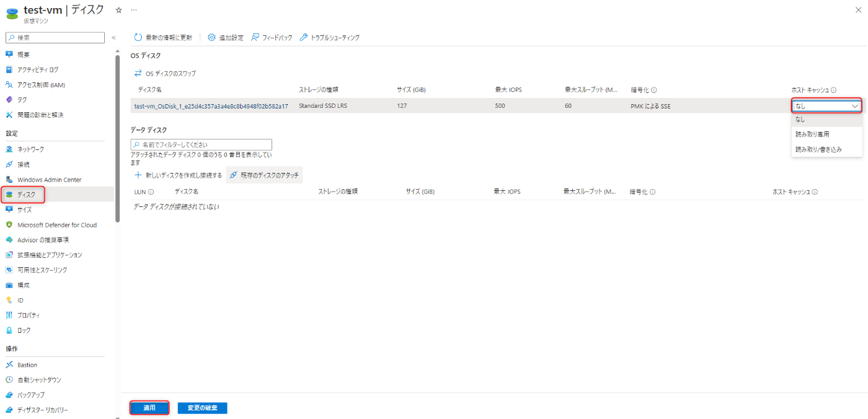Click the info icon next to LUN
868x419 pixels.
click(x=151, y=192)
